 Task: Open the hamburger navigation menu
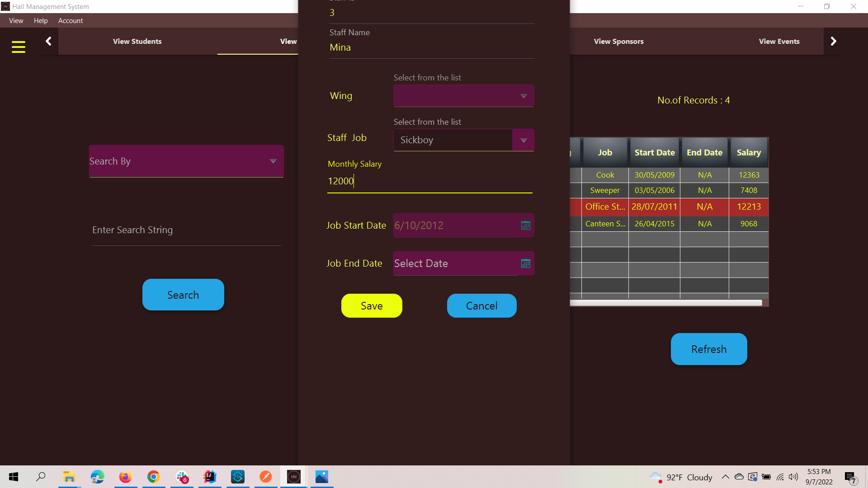coord(19,47)
